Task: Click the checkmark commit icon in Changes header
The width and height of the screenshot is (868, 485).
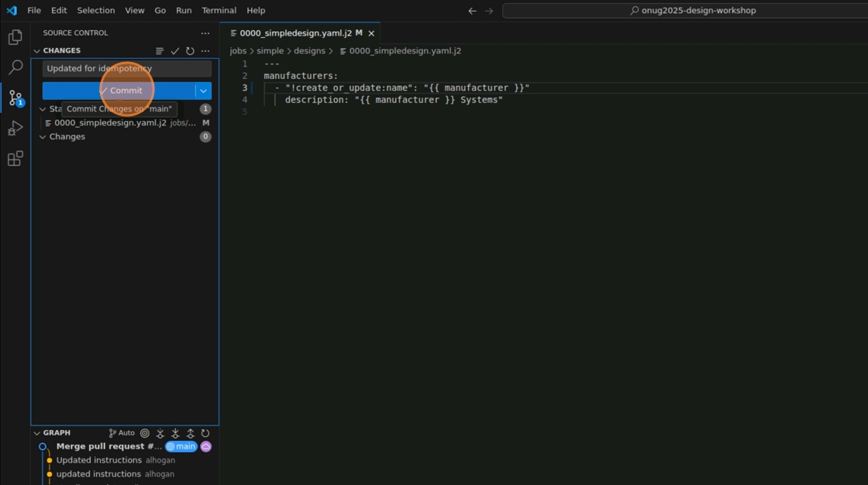Action: pyautogui.click(x=175, y=51)
